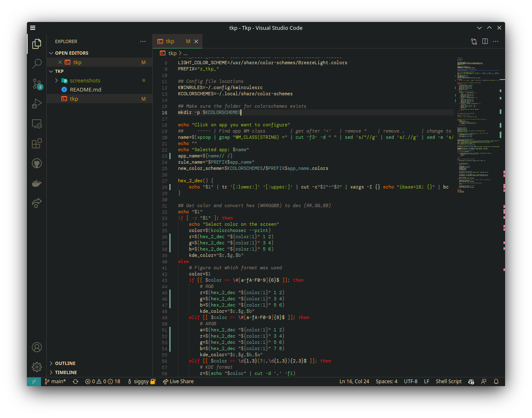Open the Docker view in activity bar

coord(37,183)
